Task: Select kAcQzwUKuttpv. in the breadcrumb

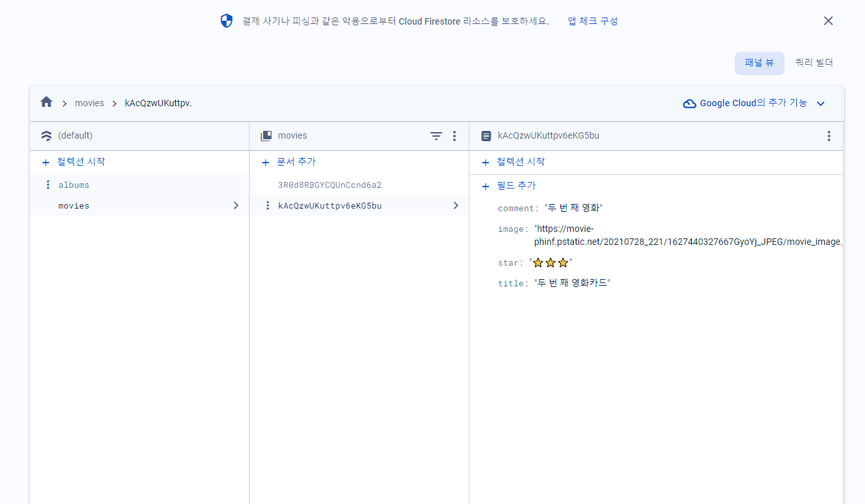Action: [x=158, y=103]
